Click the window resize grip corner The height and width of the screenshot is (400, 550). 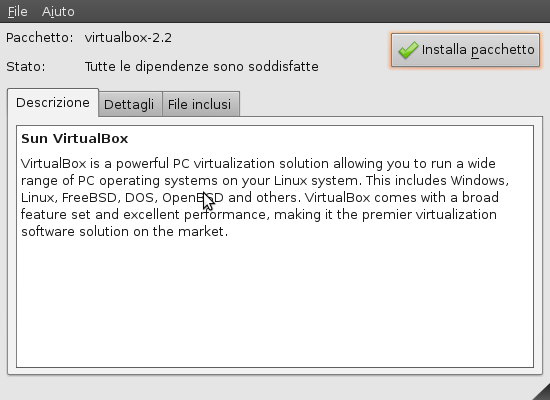[x=542, y=392]
